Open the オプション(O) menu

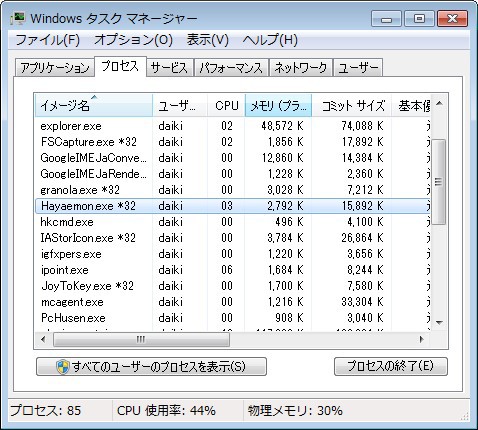pos(133,40)
